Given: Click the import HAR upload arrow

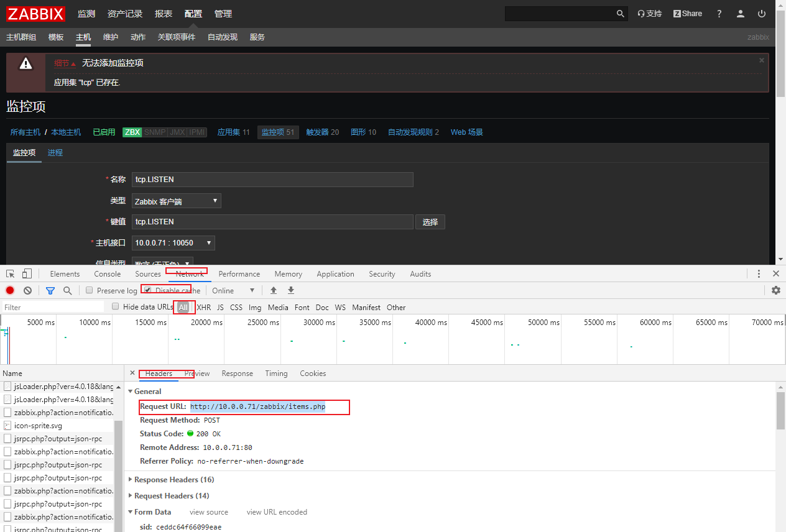Looking at the screenshot, I should click(x=274, y=290).
